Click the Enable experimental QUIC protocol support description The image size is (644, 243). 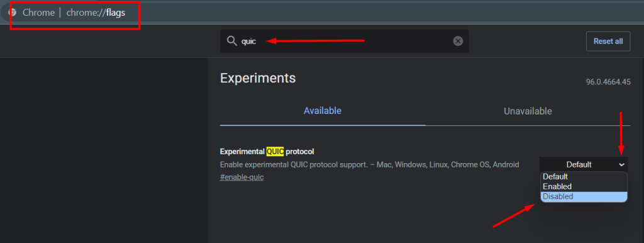[x=370, y=165]
